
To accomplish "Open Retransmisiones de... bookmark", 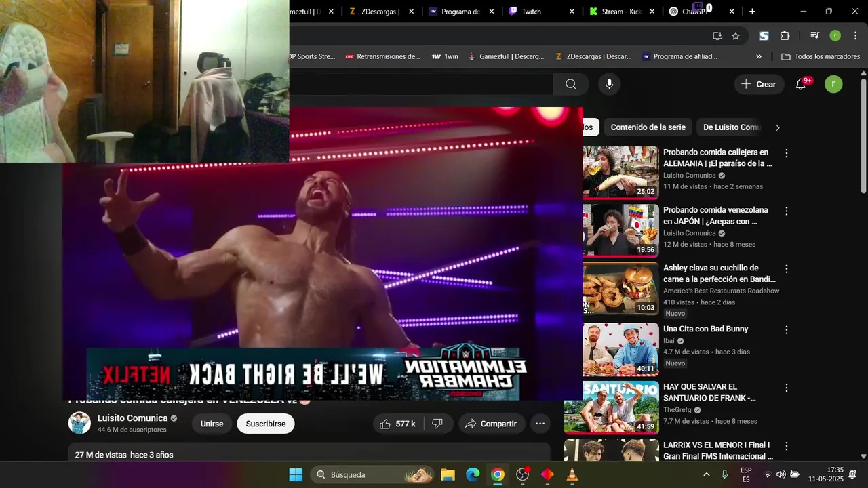I will 382,57.
